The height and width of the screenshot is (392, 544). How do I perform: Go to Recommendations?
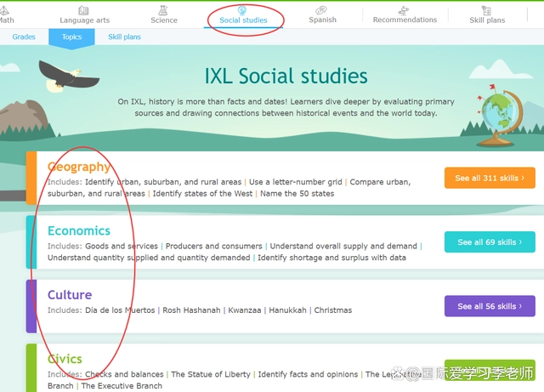(x=405, y=15)
